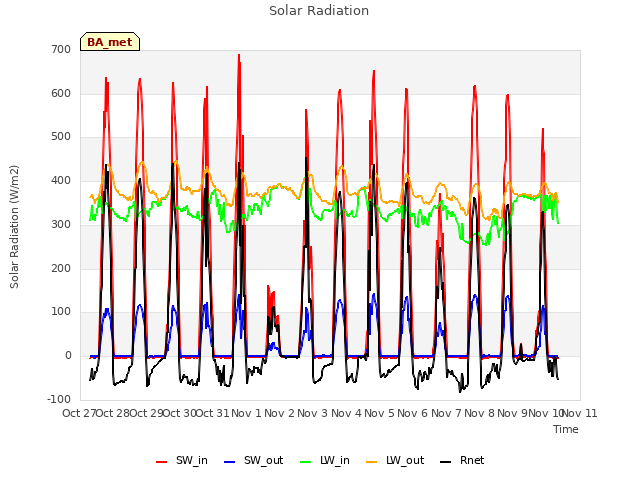This screenshot has height=480, width=640.
Task: Click the Oct 30 x-axis tick label
Action: [180, 413]
